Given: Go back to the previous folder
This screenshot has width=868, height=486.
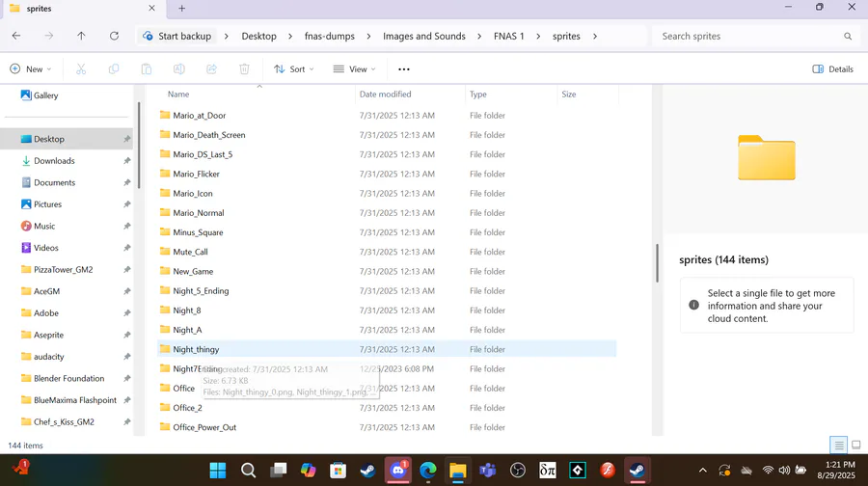Looking at the screenshot, I should click(16, 36).
